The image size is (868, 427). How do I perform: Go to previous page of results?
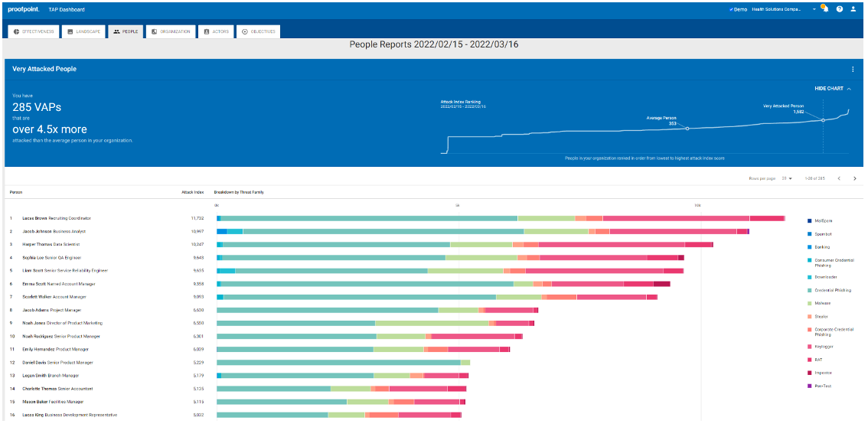[839, 178]
